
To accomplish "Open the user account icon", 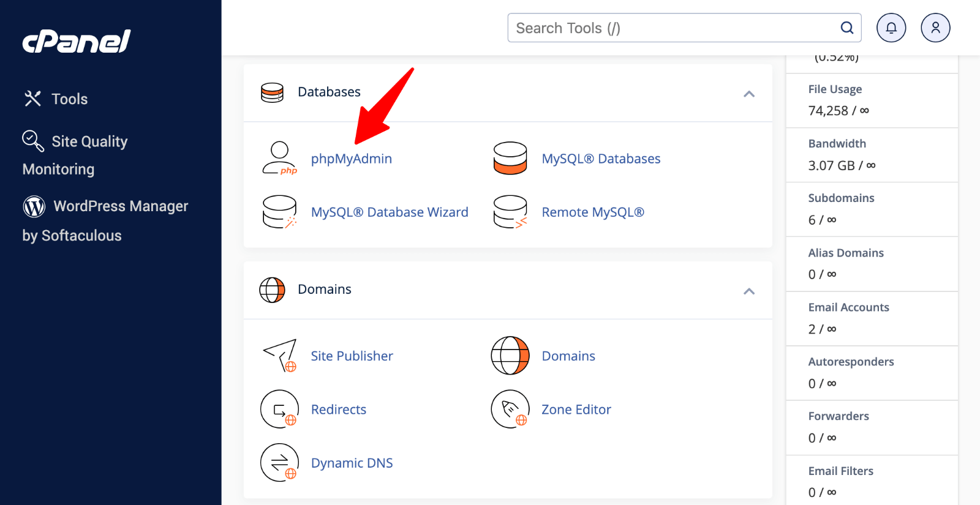I will 935,28.
